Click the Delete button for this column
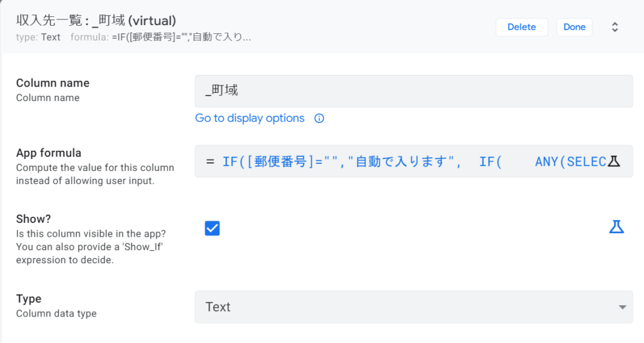 click(x=521, y=27)
